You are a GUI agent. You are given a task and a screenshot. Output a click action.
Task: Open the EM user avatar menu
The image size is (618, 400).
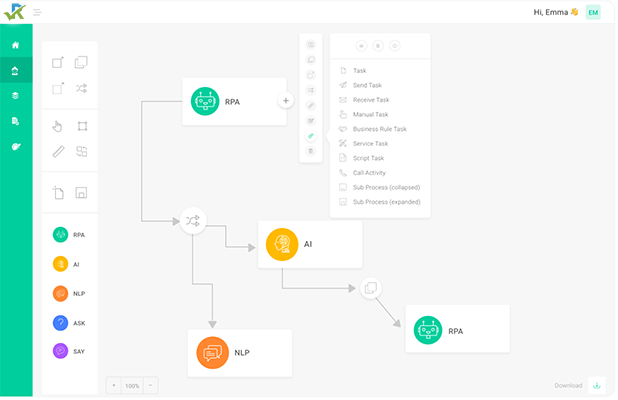[594, 12]
